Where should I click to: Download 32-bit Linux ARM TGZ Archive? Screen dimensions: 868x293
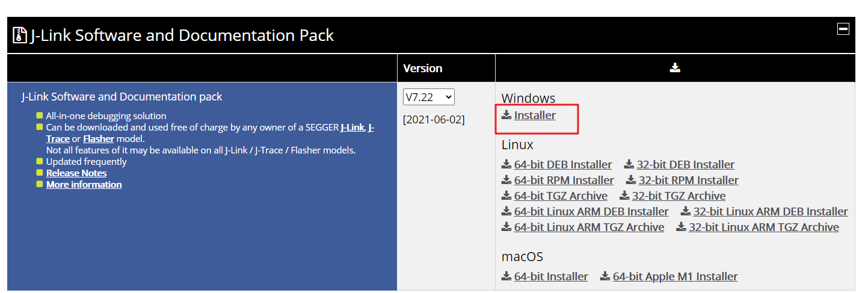point(763,227)
